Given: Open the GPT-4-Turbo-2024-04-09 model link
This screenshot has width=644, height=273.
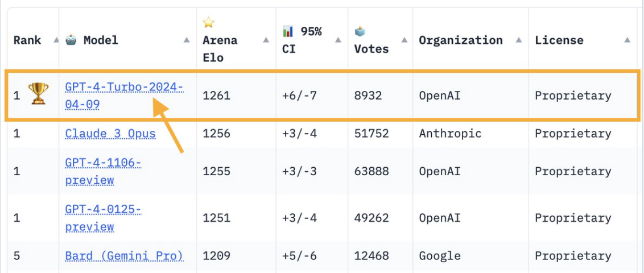Looking at the screenshot, I should pos(124,96).
